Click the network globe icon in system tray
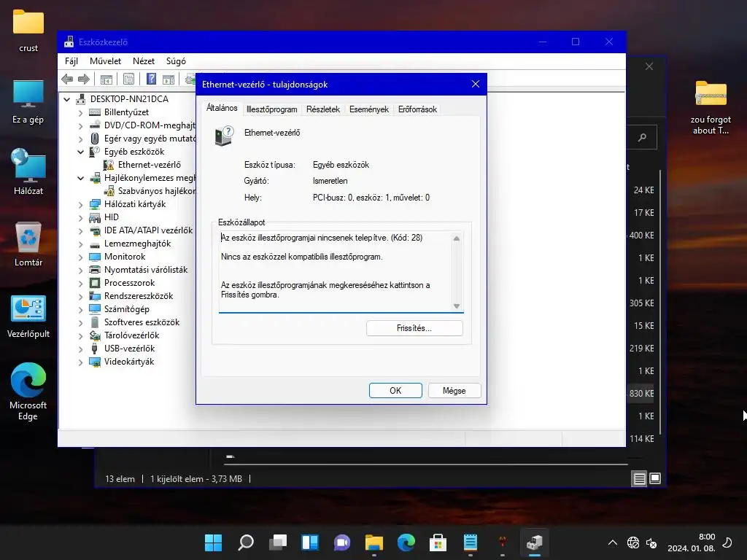747x560 pixels. click(x=633, y=542)
